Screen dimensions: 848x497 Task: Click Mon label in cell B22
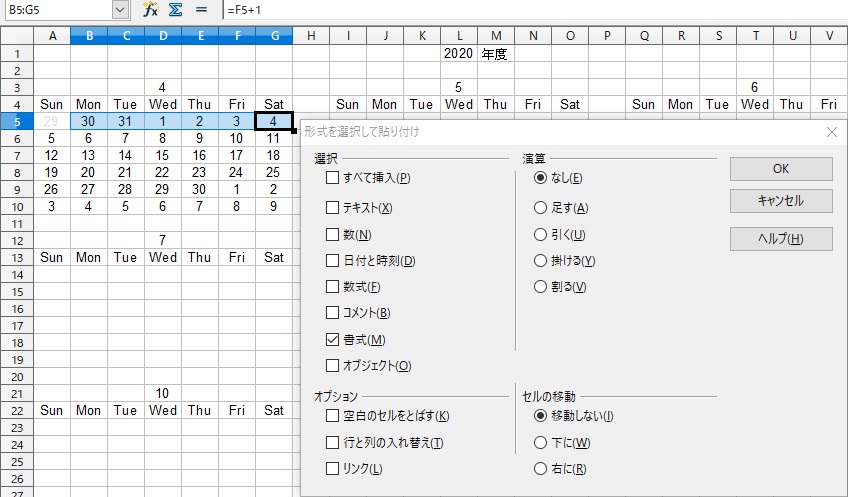[89, 410]
